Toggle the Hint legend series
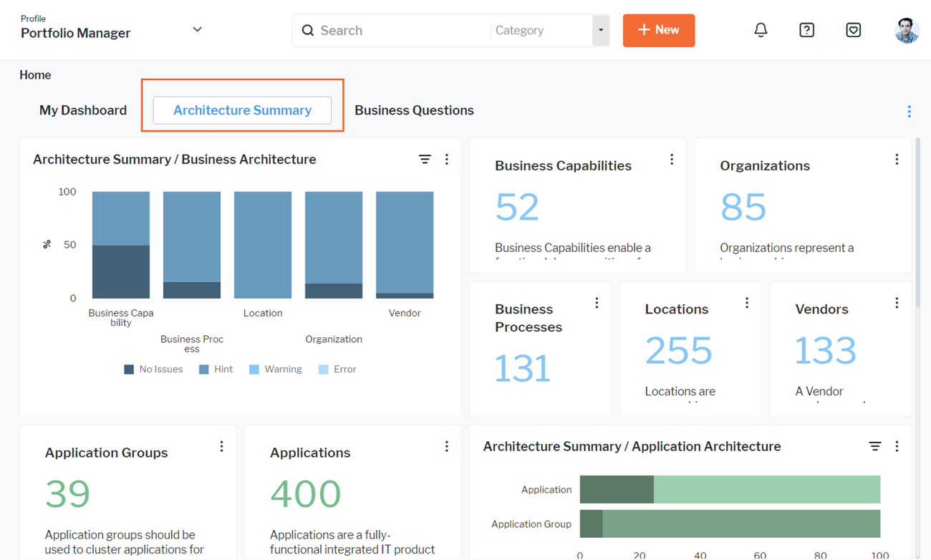The image size is (931, 560). [216, 370]
